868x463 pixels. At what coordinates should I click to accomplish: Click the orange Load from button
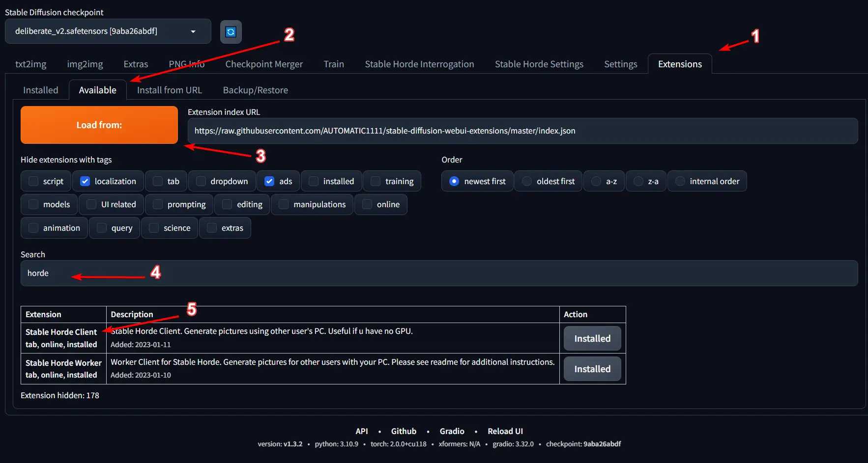point(99,125)
